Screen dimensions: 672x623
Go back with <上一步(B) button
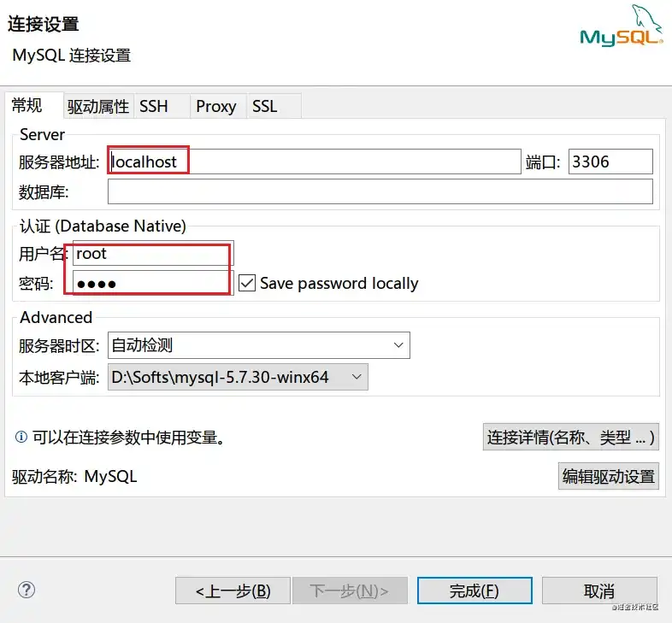(x=233, y=591)
